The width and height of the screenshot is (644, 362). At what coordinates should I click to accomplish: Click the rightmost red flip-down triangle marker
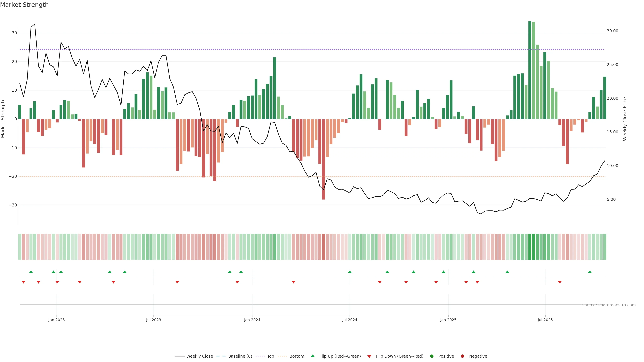pos(560,282)
